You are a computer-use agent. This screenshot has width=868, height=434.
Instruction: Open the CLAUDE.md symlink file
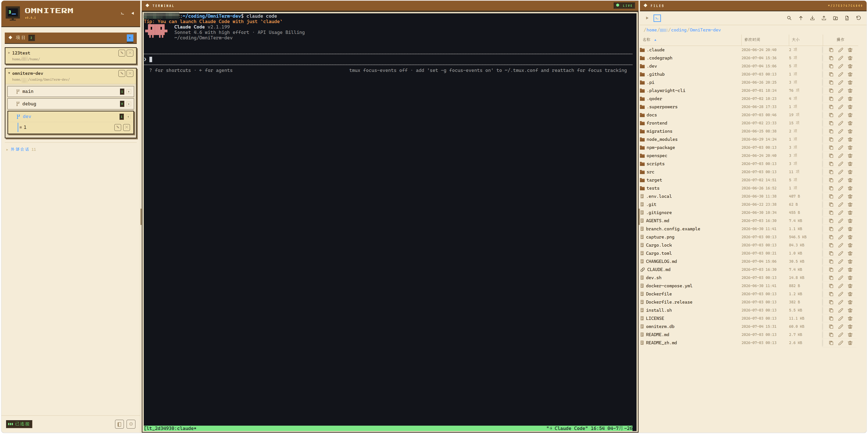coord(658,270)
